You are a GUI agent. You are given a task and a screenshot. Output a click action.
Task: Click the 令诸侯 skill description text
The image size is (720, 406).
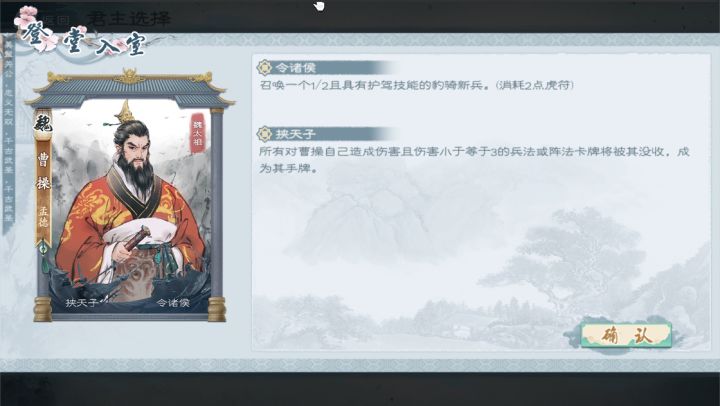[x=416, y=85]
